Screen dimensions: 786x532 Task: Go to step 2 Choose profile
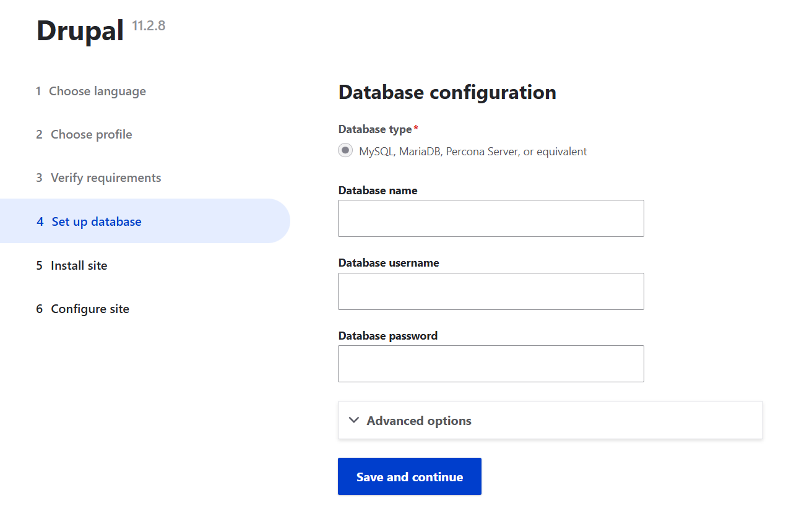pyautogui.click(x=91, y=135)
